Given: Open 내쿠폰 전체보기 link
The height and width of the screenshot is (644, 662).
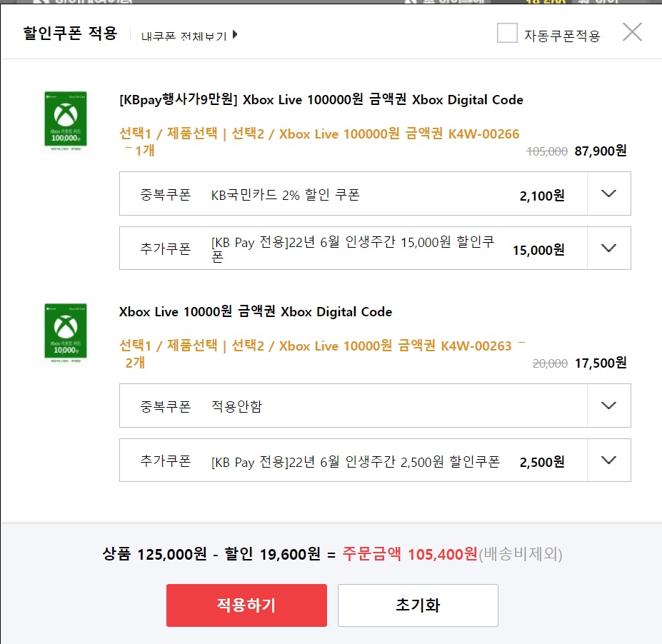Looking at the screenshot, I should tap(184, 36).
